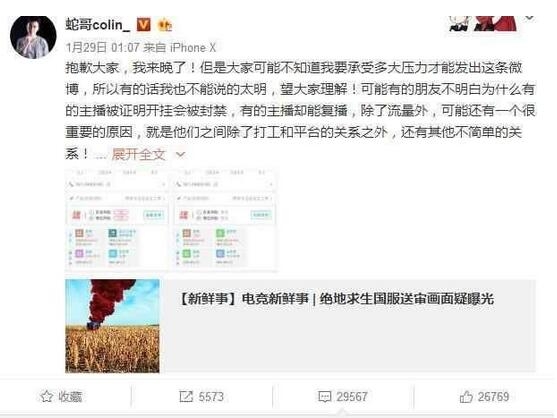
Task: Open the 蛇哥colin_ username link
Action: pyautogui.click(x=97, y=25)
